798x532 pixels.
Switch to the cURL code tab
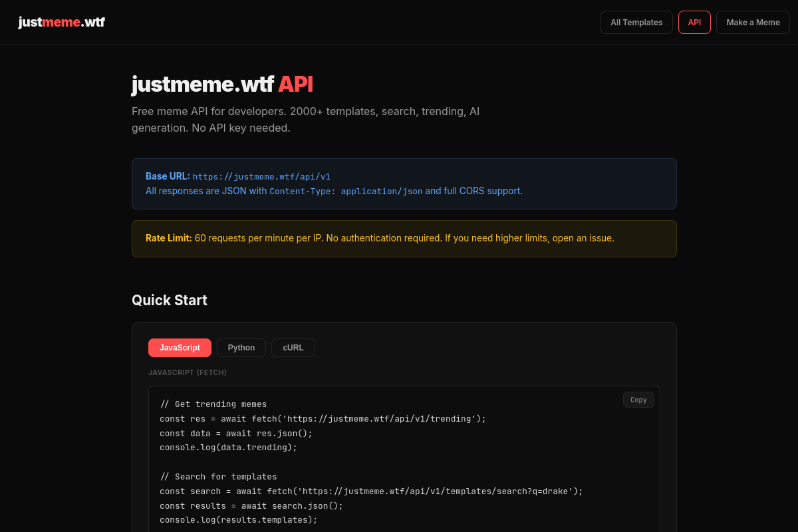coord(293,348)
